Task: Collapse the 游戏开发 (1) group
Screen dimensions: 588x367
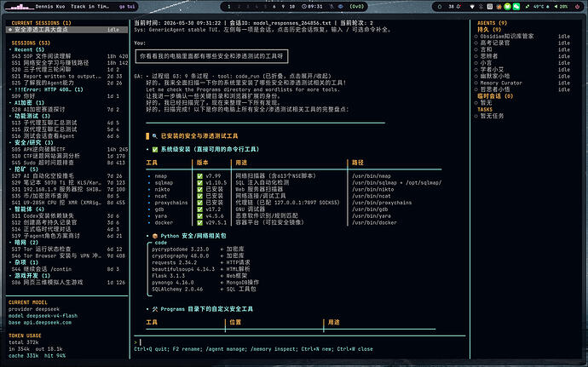Action: 30,276
